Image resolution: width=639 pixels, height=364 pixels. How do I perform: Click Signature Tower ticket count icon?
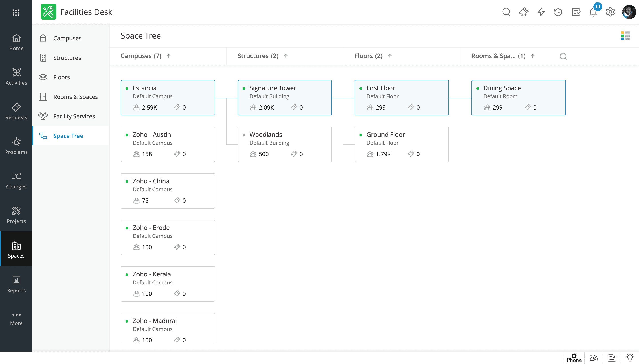[x=294, y=107]
